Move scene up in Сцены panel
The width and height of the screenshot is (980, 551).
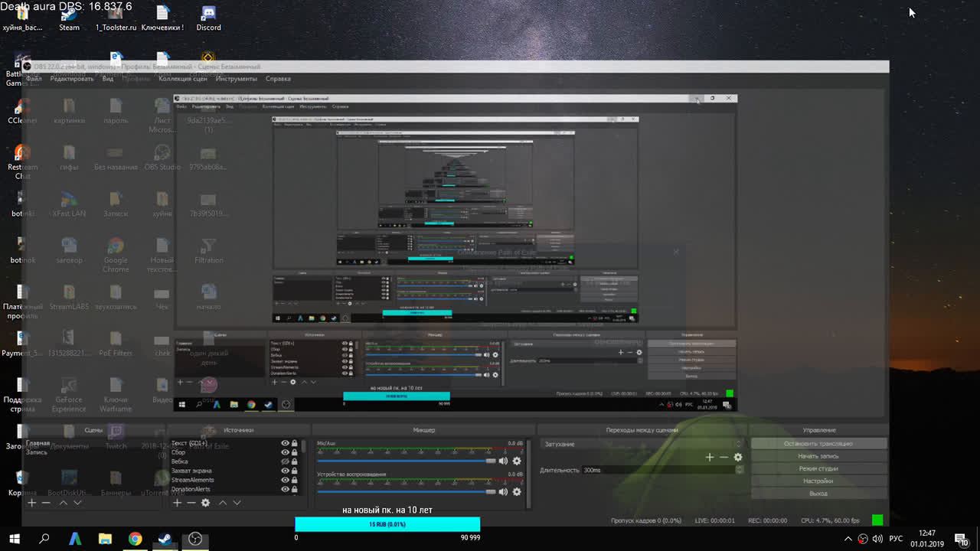tap(63, 503)
